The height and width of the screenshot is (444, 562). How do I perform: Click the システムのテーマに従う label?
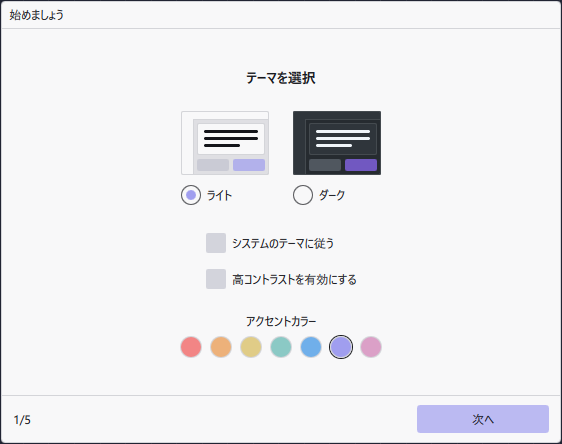(x=283, y=243)
